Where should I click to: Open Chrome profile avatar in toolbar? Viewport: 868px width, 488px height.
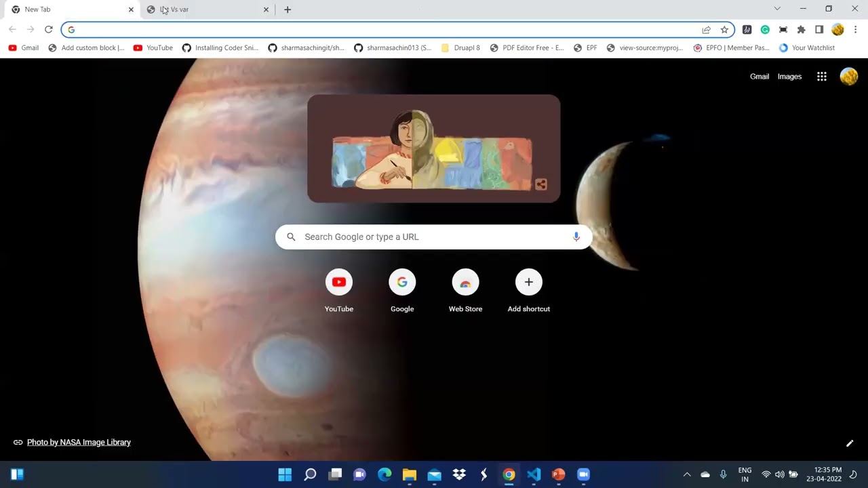837,30
